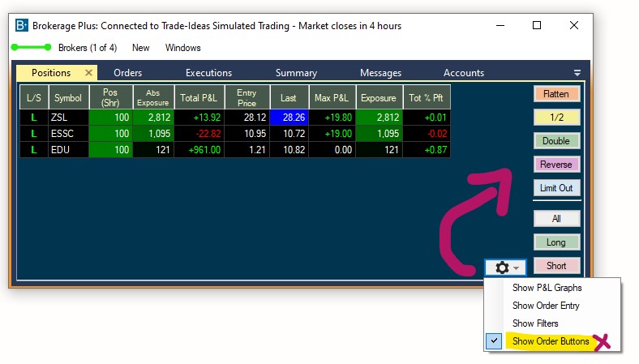Viewport: 639px width, 364px height.
Task: Open the Executions tab
Action: click(x=208, y=73)
